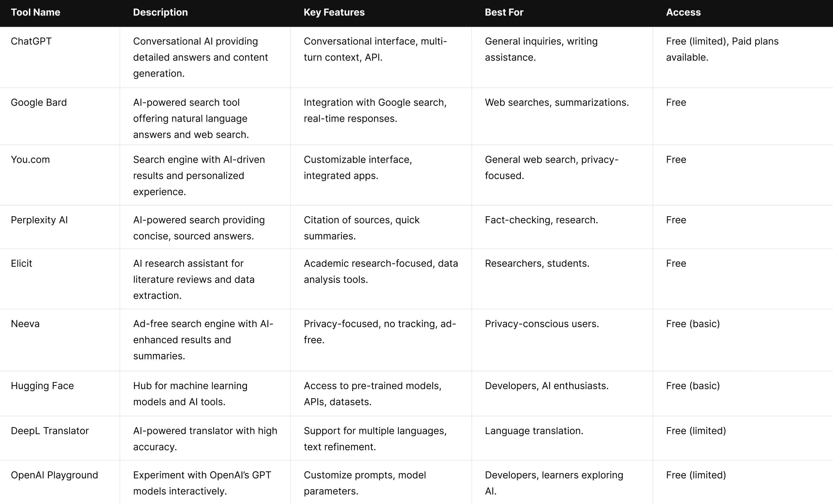Viewport: 833px width, 504px height.
Task: Select the ChatGPT tool name cell
Action: coord(31,41)
